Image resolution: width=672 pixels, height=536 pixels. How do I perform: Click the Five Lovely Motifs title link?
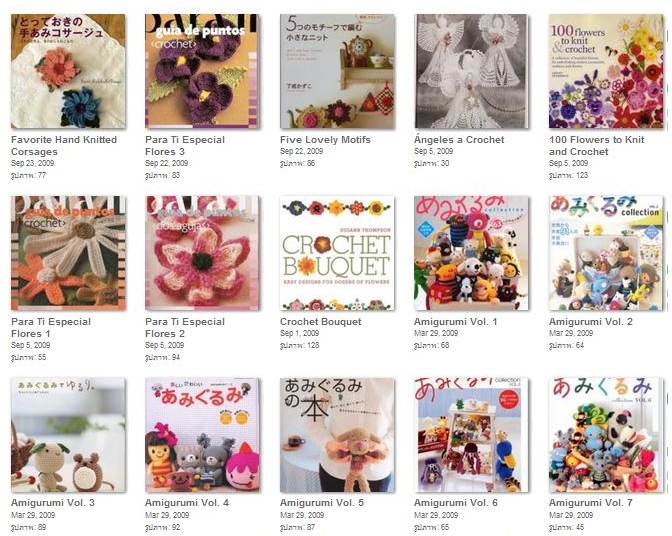325,140
